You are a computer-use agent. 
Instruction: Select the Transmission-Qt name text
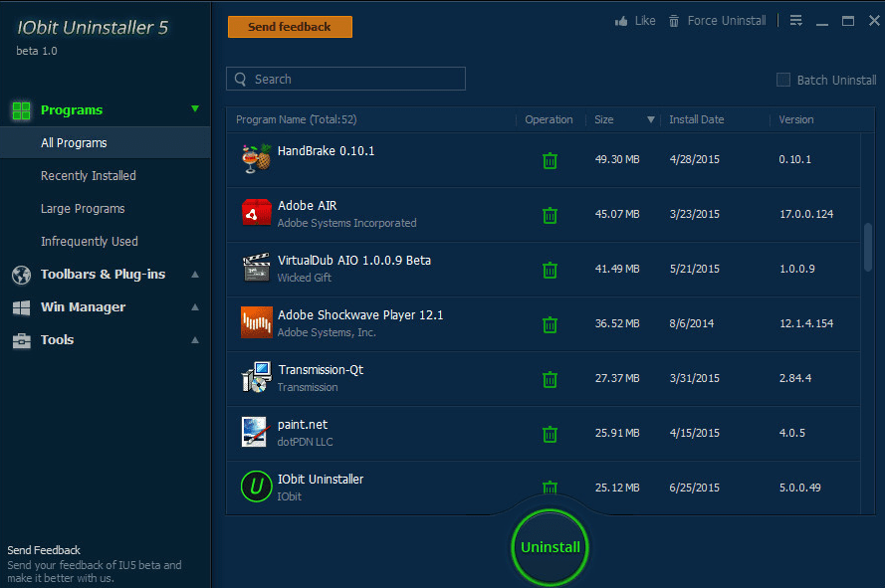coord(321,370)
